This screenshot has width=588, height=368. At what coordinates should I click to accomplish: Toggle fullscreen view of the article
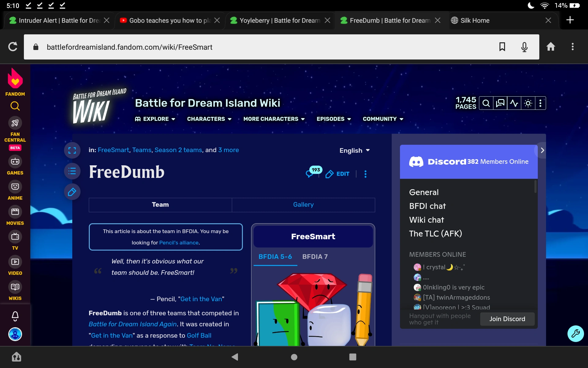pos(72,150)
